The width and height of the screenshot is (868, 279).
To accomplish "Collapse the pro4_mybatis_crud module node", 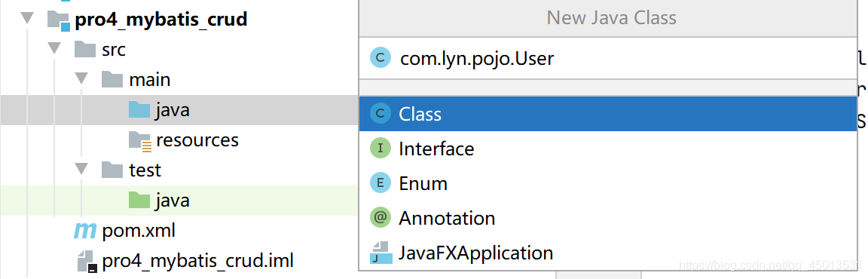I will [x=27, y=20].
